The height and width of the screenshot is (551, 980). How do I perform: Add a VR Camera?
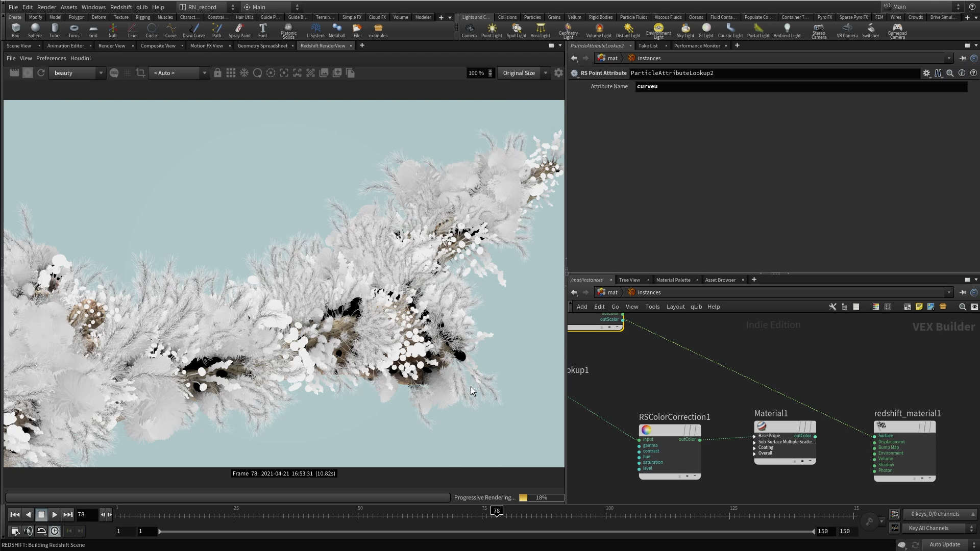pyautogui.click(x=847, y=31)
